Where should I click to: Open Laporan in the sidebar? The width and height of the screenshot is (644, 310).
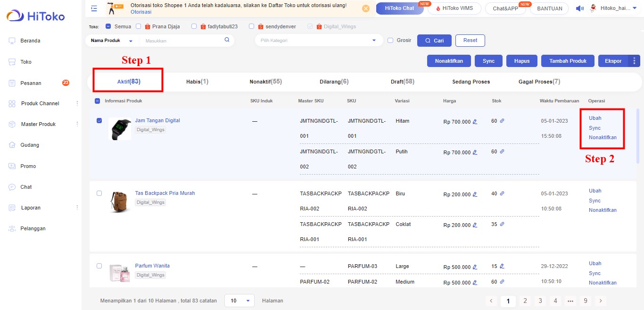(31, 208)
